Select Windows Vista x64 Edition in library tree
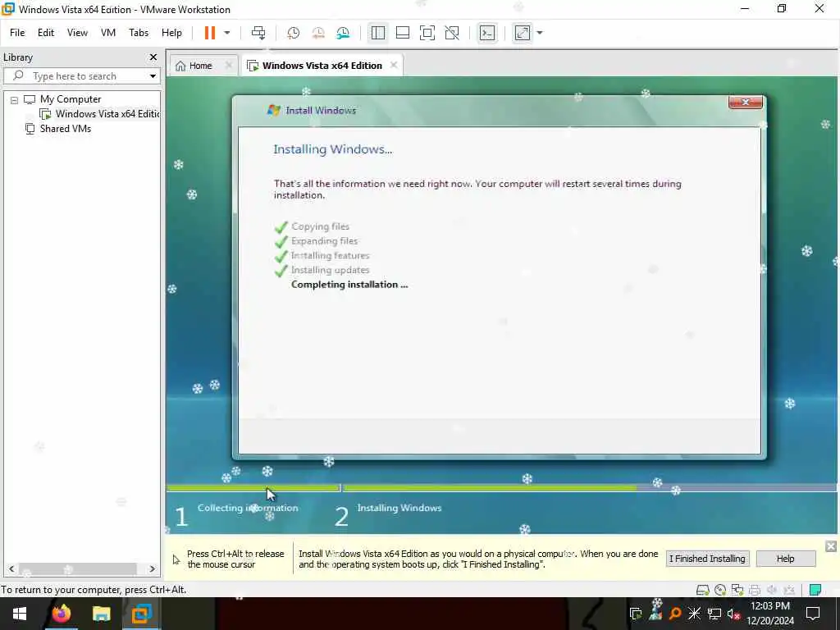This screenshot has width=840, height=630. pyautogui.click(x=107, y=113)
